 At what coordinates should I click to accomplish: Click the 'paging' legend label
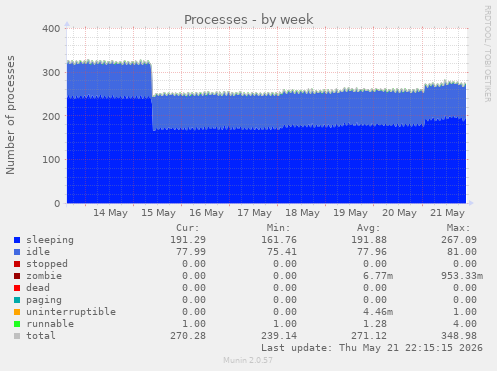tap(44, 300)
